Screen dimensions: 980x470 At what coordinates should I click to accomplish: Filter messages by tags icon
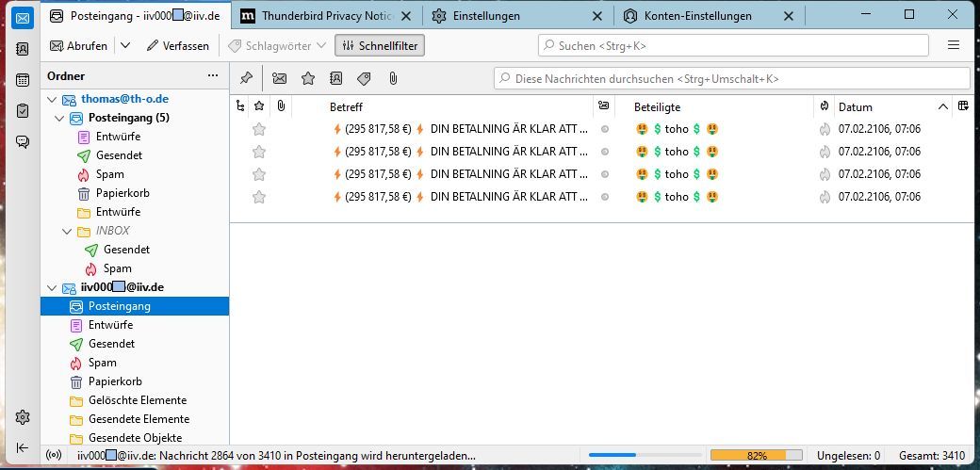coord(364,78)
